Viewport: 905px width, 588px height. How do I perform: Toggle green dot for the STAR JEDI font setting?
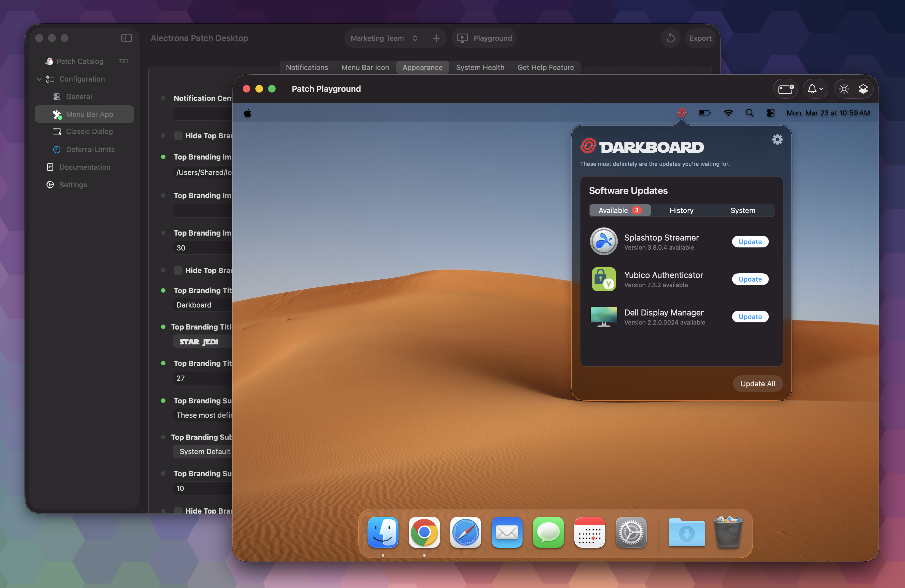pos(163,327)
